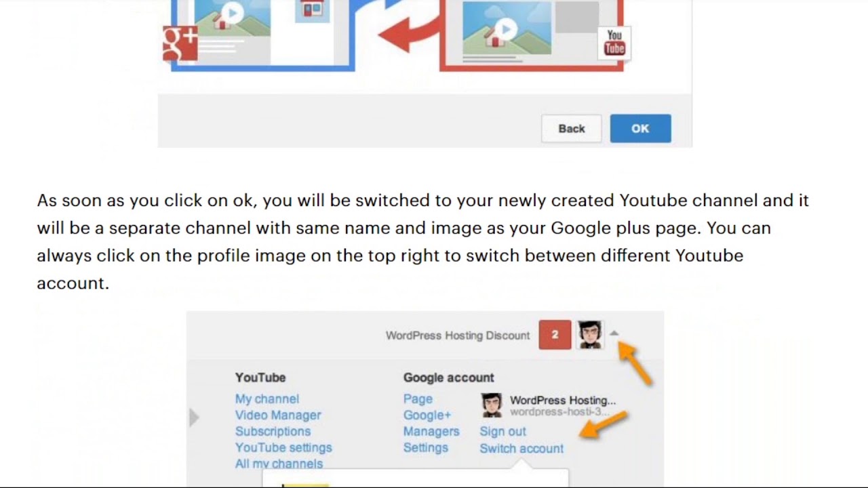Click the Google+ logo icon
The height and width of the screenshot is (488, 868).
180,43
